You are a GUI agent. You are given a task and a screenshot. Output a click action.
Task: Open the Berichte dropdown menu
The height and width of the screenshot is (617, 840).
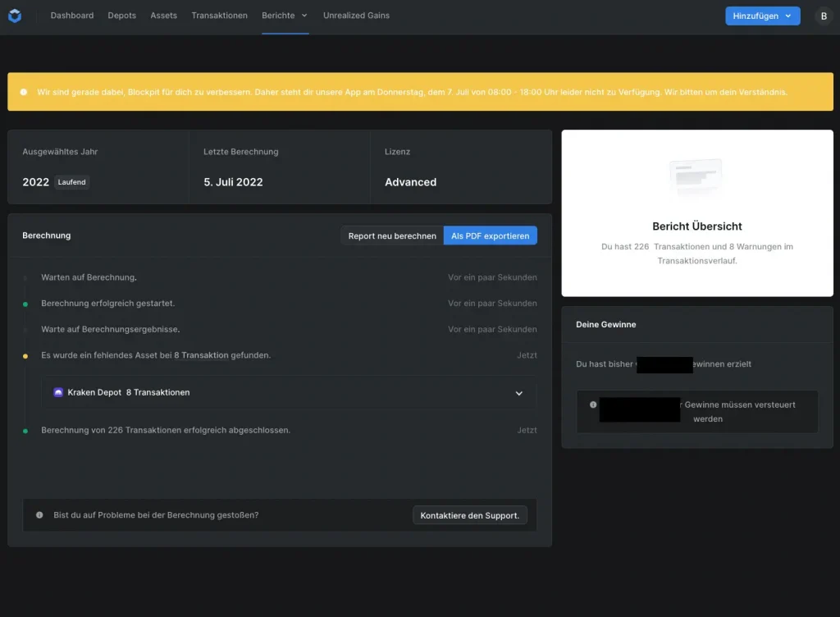285,16
